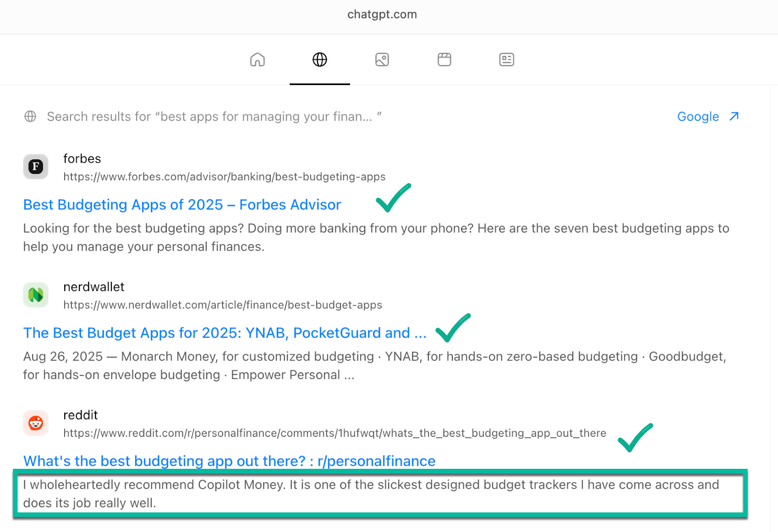Image resolution: width=778 pixels, height=532 pixels.
Task: Click the forbes.com URL text
Action: point(224,177)
